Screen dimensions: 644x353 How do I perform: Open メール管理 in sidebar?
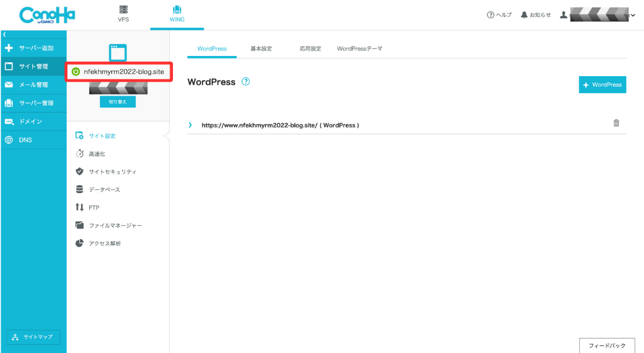click(x=34, y=85)
